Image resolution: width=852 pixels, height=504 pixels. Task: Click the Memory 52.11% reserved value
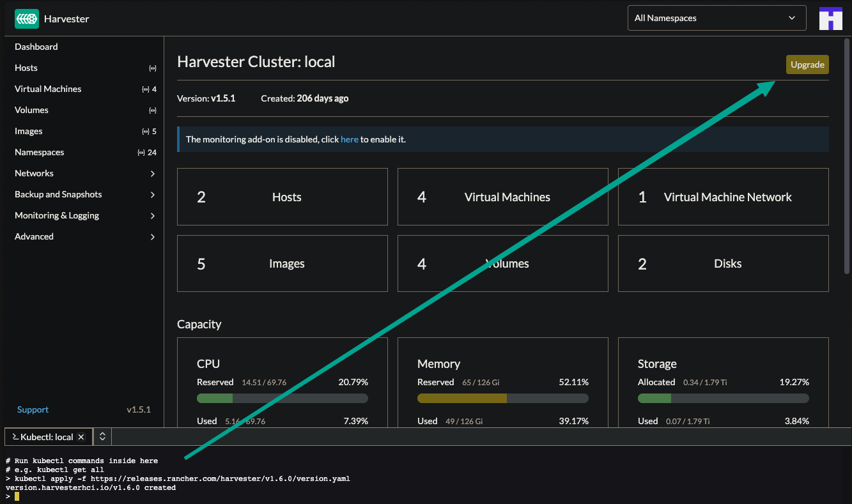click(574, 382)
